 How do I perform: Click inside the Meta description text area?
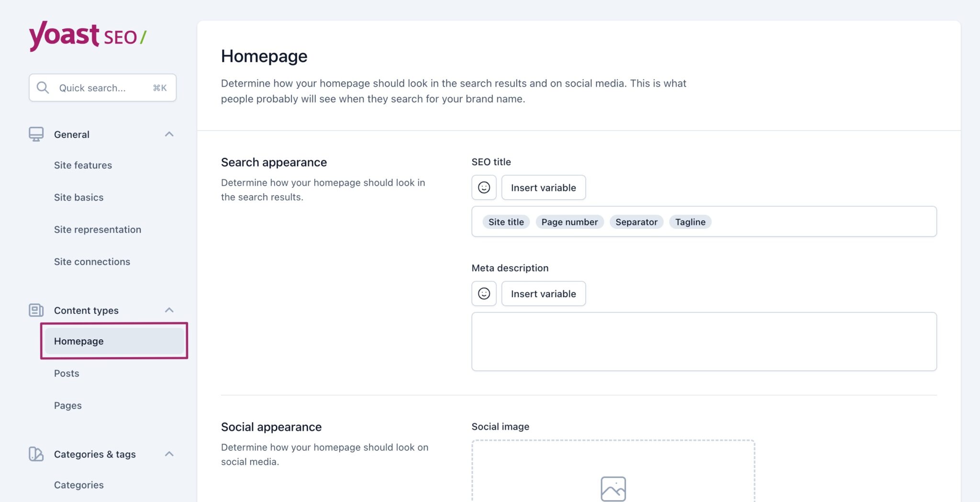(x=703, y=341)
